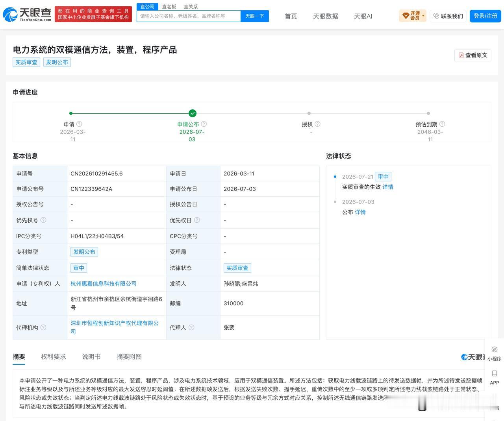The height and width of the screenshot is (421, 504).
Task: Click the PDF icon in 查看原文 button
Action: [x=461, y=55]
